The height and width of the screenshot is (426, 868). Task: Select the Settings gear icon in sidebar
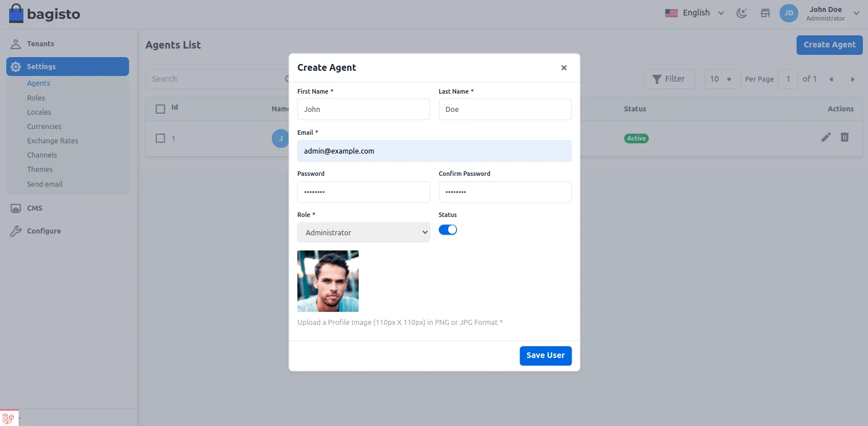(15, 66)
